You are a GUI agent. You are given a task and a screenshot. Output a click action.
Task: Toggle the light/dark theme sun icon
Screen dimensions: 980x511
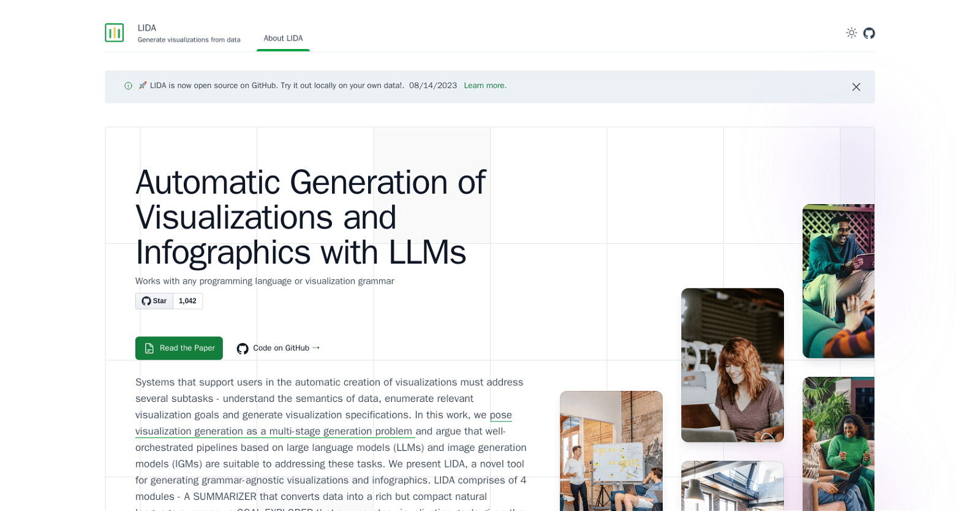tap(851, 33)
